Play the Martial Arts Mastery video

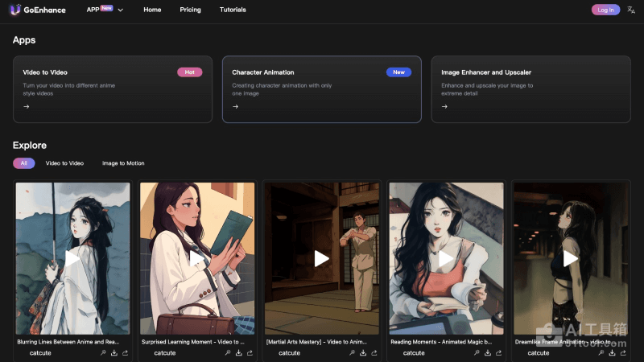(x=322, y=258)
